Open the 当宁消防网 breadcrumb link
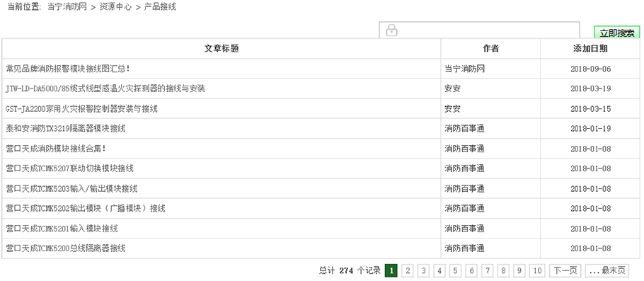This screenshot has width=644, height=281. [67, 7]
